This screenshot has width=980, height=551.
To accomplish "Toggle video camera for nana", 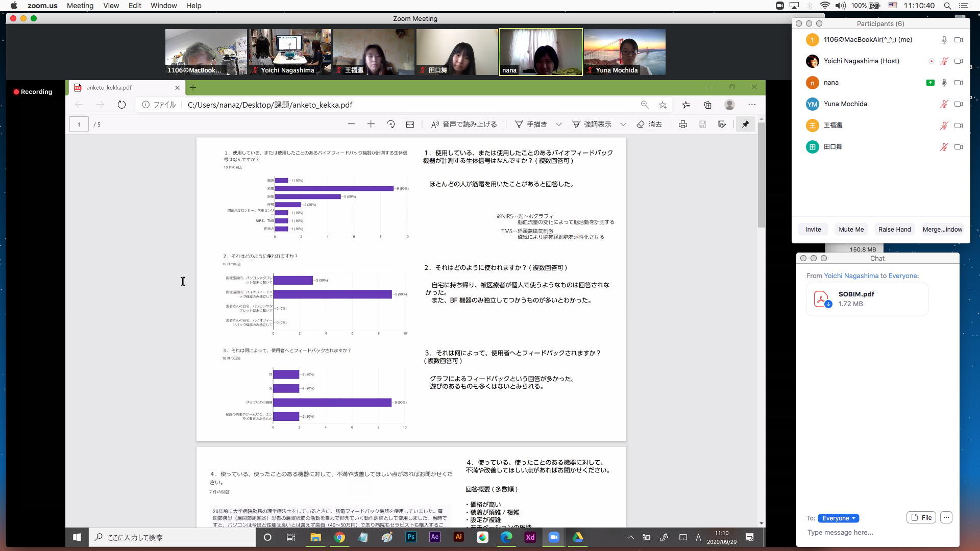I will [959, 83].
